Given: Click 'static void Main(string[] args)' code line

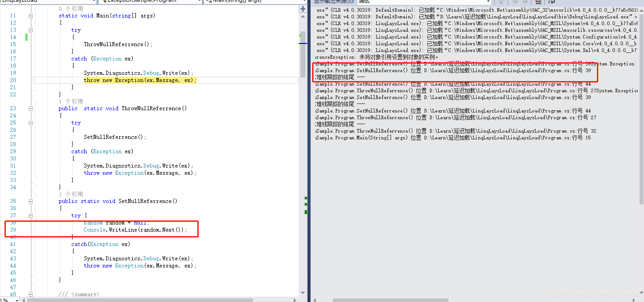Looking at the screenshot, I should coord(107,16).
